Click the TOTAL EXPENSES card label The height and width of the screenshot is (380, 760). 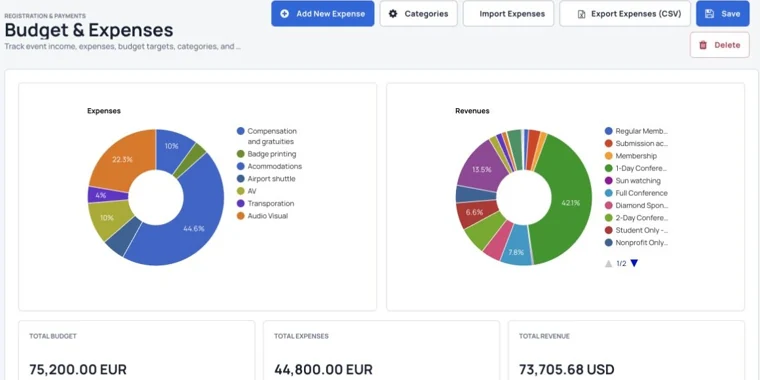pyautogui.click(x=301, y=336)
